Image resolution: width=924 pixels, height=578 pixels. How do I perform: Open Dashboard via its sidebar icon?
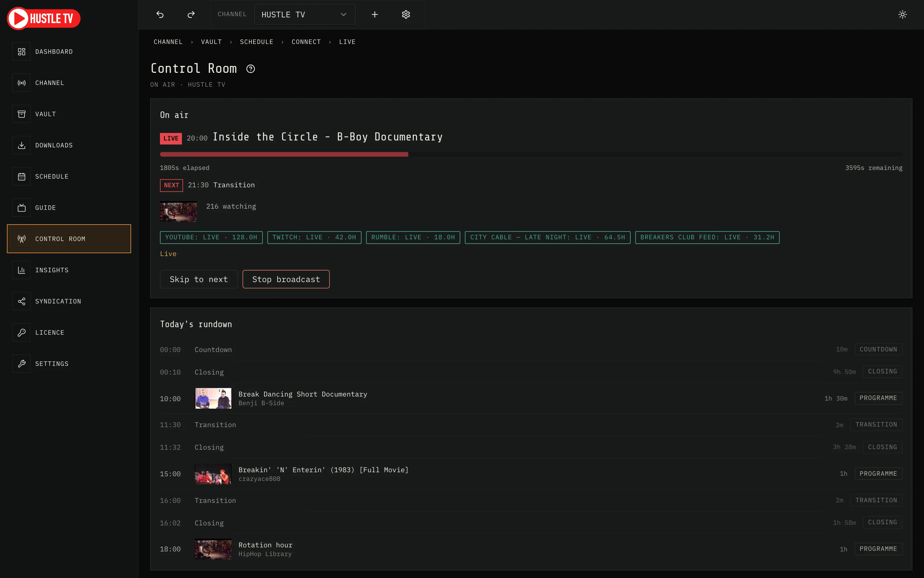pyautogui.click(x=21, y=52)
